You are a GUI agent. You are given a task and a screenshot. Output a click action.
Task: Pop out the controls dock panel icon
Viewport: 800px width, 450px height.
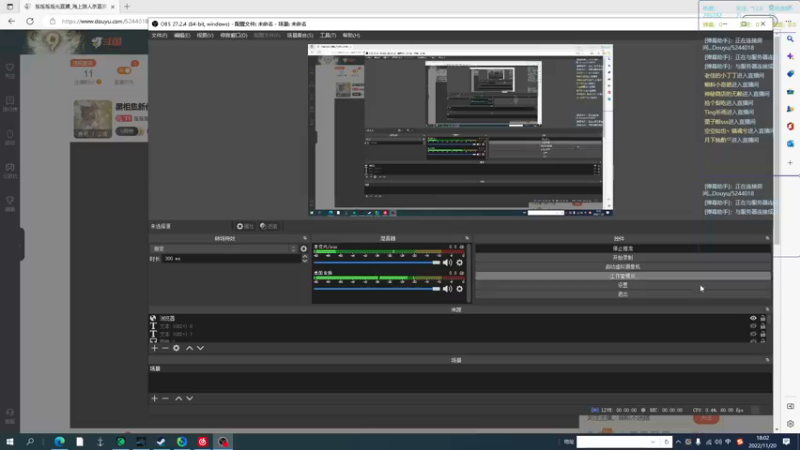767,238
